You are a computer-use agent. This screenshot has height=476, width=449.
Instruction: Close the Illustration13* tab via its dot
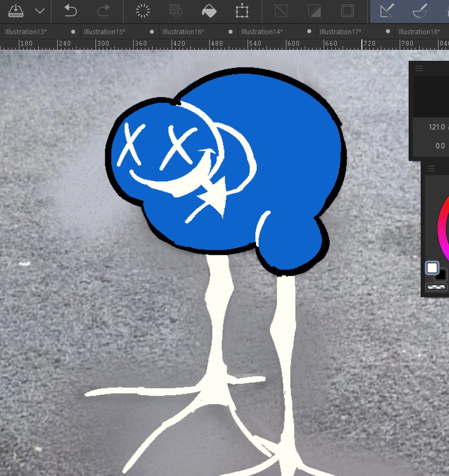[73, 31]
